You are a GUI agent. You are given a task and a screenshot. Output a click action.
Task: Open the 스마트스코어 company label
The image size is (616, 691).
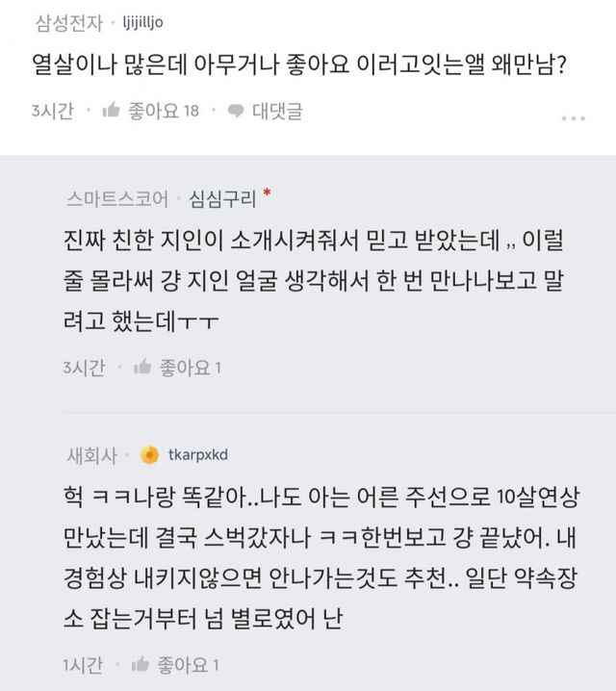[116, 199]
